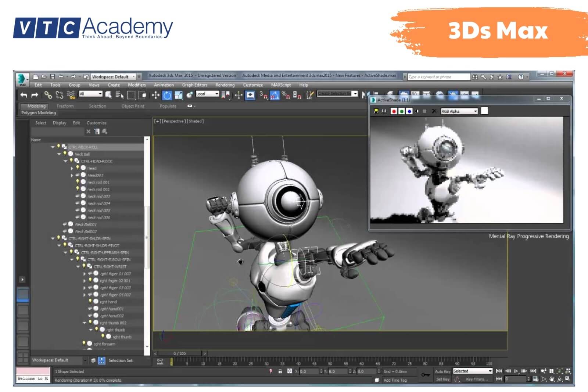Open the Key Filters dialog
The width and height of the screenshot is (588, 392).
pos(477,379)
